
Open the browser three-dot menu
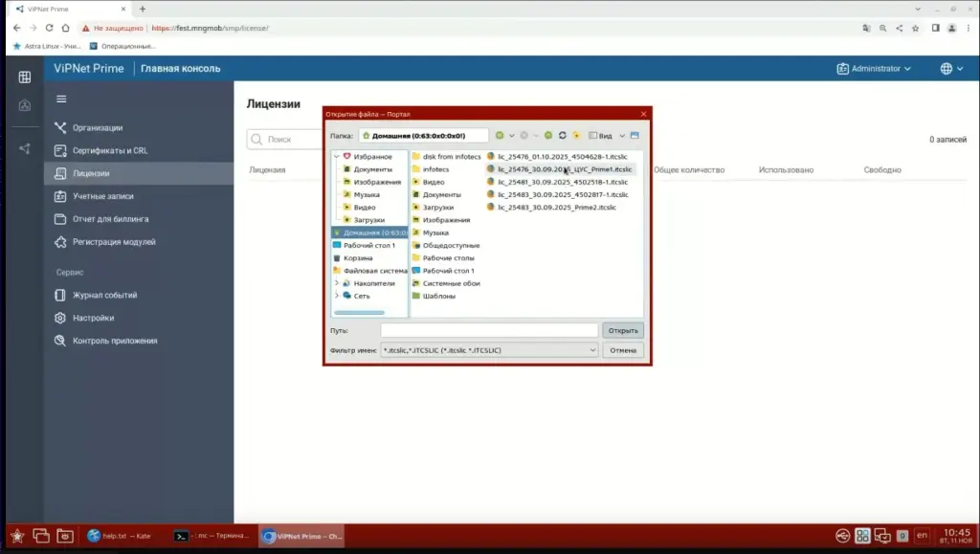[x=969, y=28]
